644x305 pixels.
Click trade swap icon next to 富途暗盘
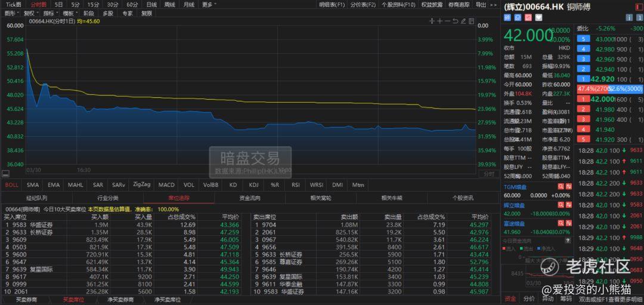[x=568, y=223]
